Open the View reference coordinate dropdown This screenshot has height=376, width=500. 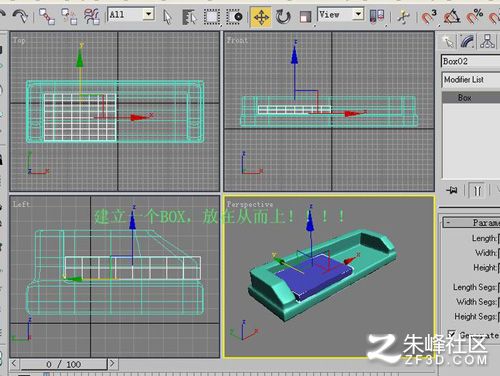340,14
